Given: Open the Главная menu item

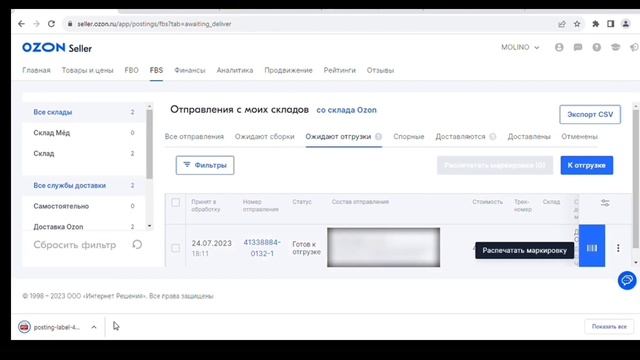Looking at the screenshot, I should tap(36, 70).
